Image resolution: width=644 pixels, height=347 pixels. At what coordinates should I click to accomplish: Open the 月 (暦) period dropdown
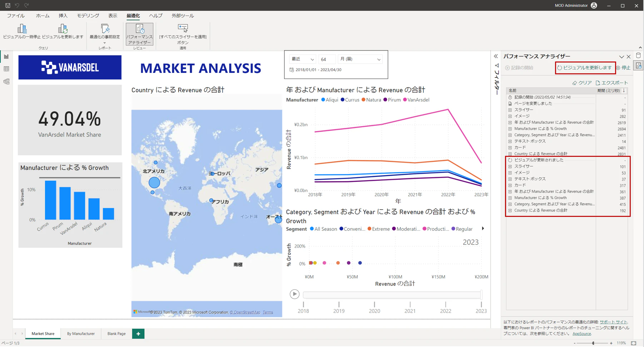360,59
